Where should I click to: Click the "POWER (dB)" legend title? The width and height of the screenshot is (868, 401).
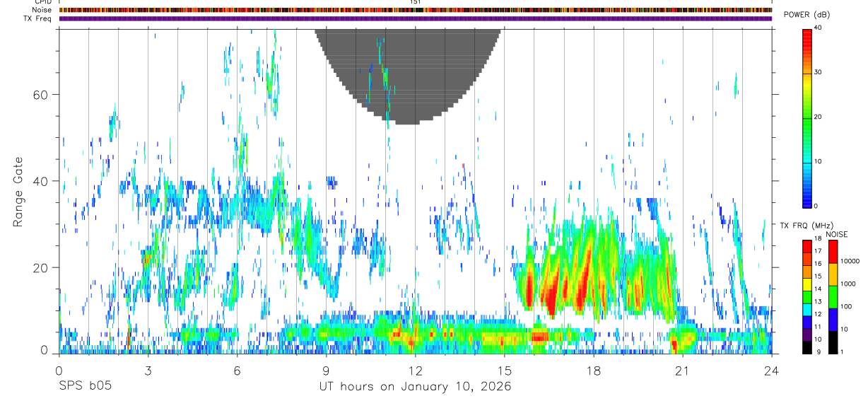(807, 15)
